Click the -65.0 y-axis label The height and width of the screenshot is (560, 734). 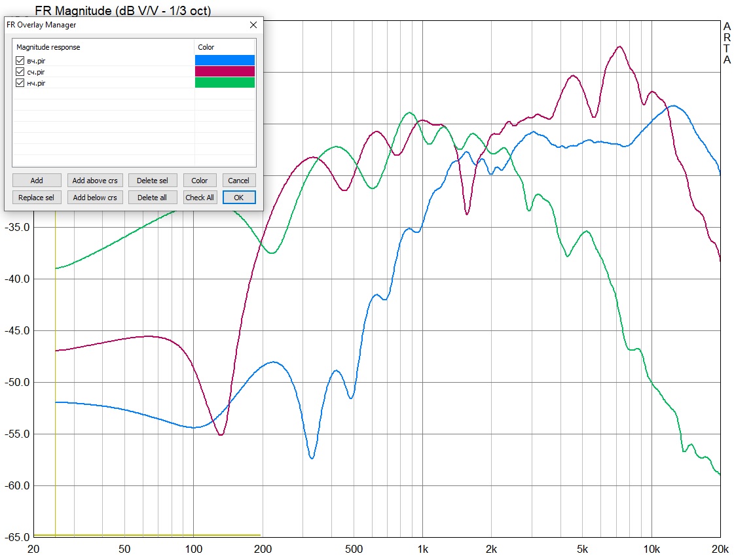click(17, 537)
